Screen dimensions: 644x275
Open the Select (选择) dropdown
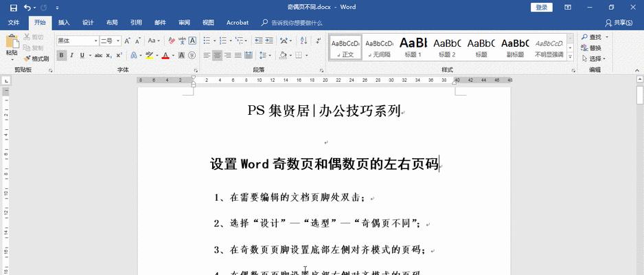coord(593,58)
